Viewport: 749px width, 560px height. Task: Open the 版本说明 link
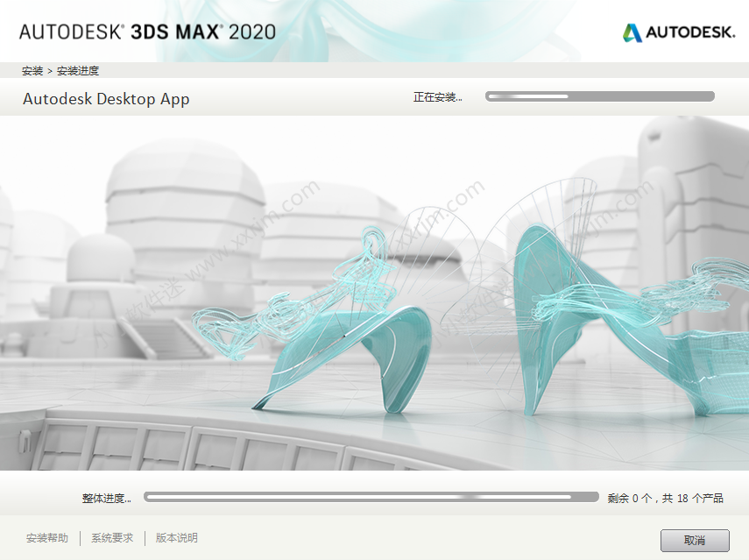point(177,538)
